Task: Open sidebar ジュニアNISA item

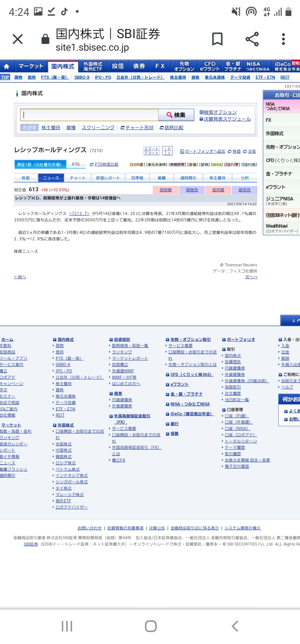Action: coord(281,200)
